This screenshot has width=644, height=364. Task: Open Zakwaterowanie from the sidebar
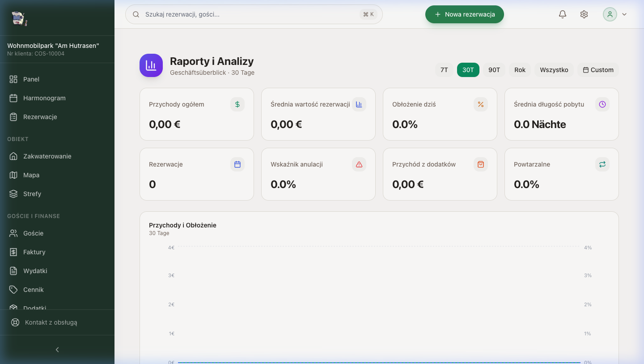(57, 156)
